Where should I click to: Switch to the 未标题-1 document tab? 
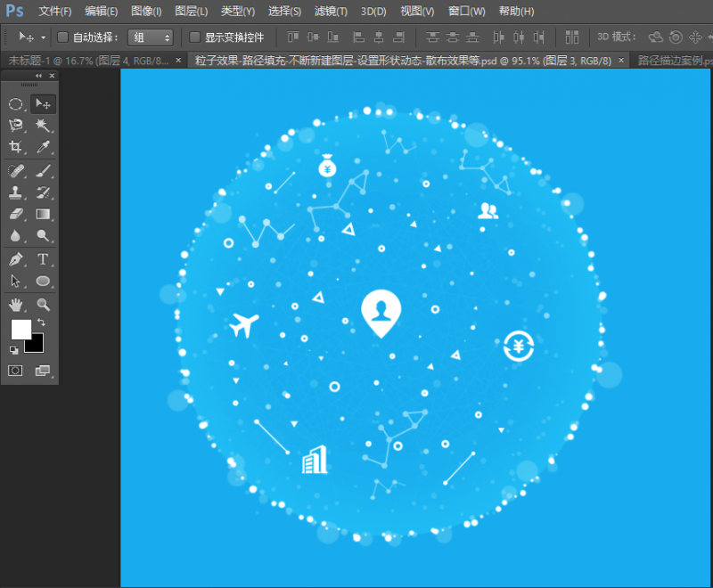point(87,61)
